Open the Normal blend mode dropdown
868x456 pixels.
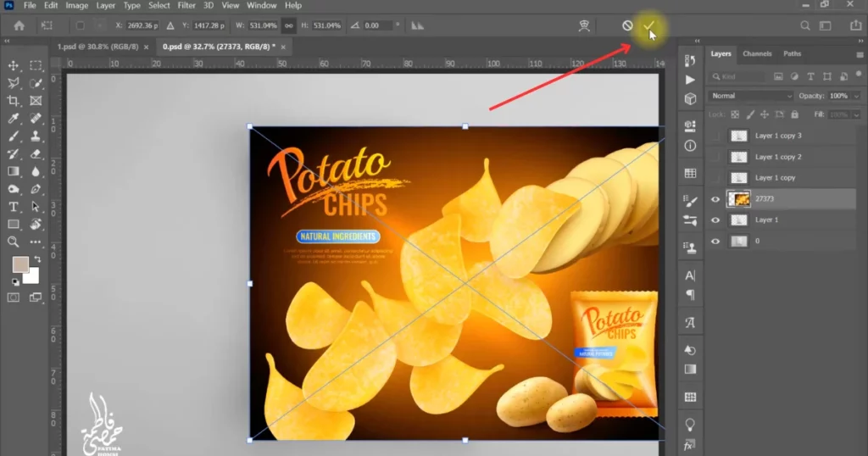click(x=751, y=96)
